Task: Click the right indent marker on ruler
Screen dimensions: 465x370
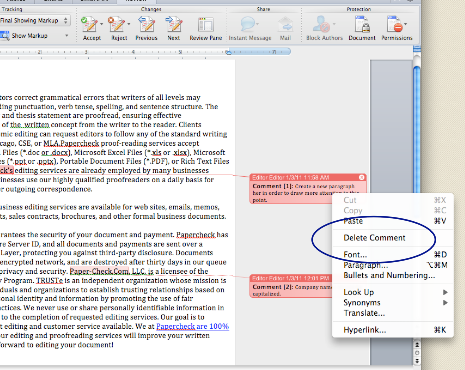Action: 228,52
